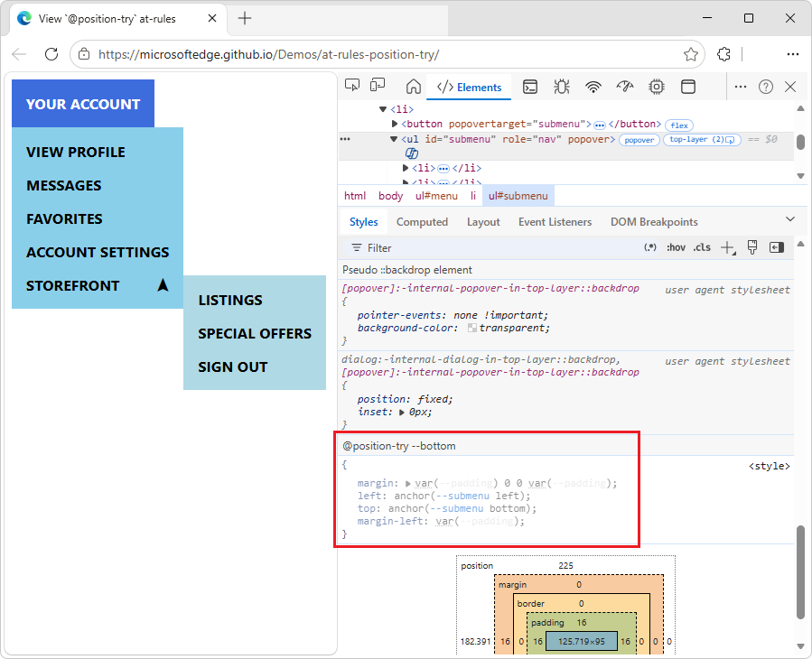Click the page refresh icon

click(x=51, y=54)
